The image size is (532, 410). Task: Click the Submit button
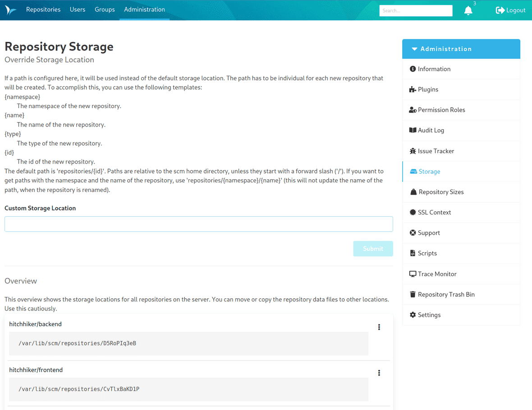(x=373, y=248)
